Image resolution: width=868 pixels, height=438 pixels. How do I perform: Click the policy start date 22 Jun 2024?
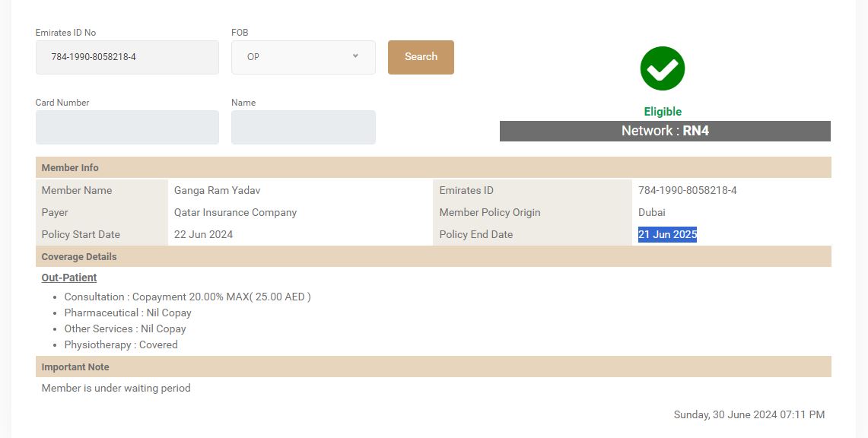point(203,234)
